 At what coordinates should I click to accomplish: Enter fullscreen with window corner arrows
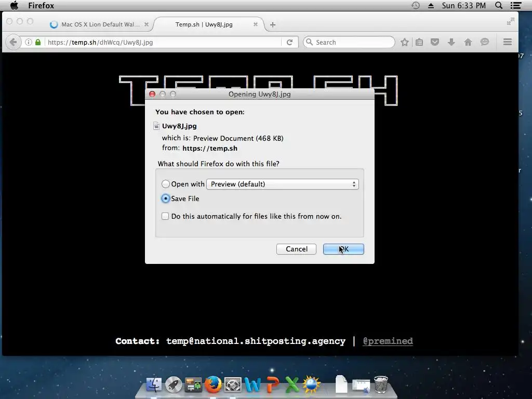510,21
